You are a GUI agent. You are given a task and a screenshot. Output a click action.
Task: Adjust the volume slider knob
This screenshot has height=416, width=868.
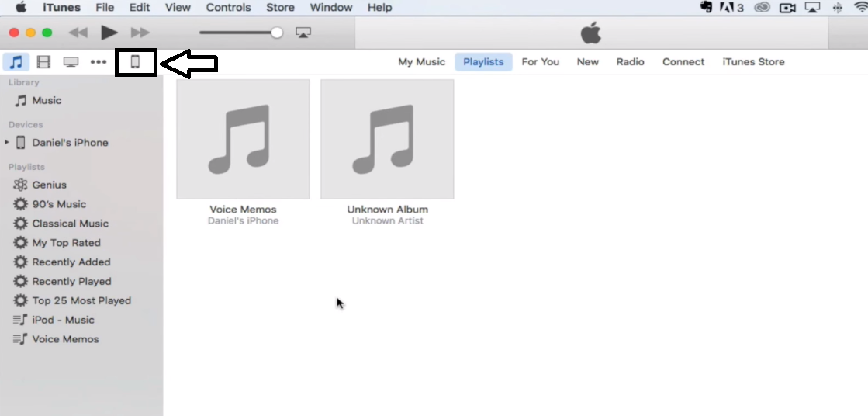[x=277, y=33]
